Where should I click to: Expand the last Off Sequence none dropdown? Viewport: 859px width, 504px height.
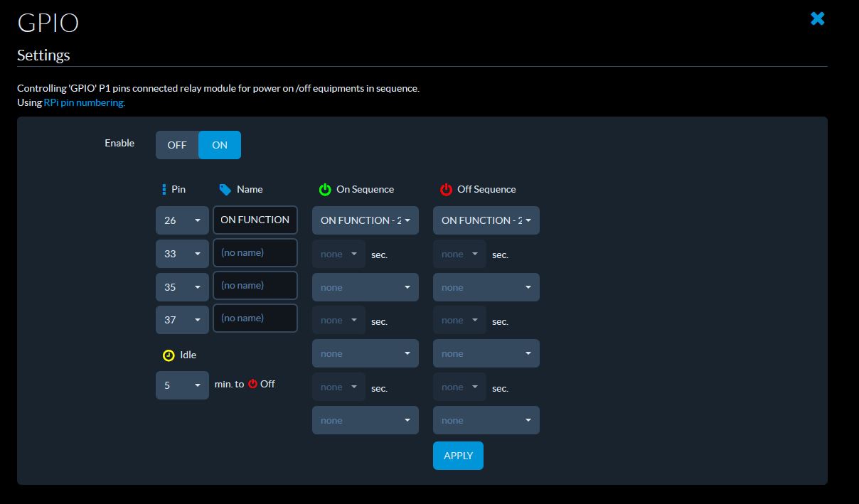486,420
